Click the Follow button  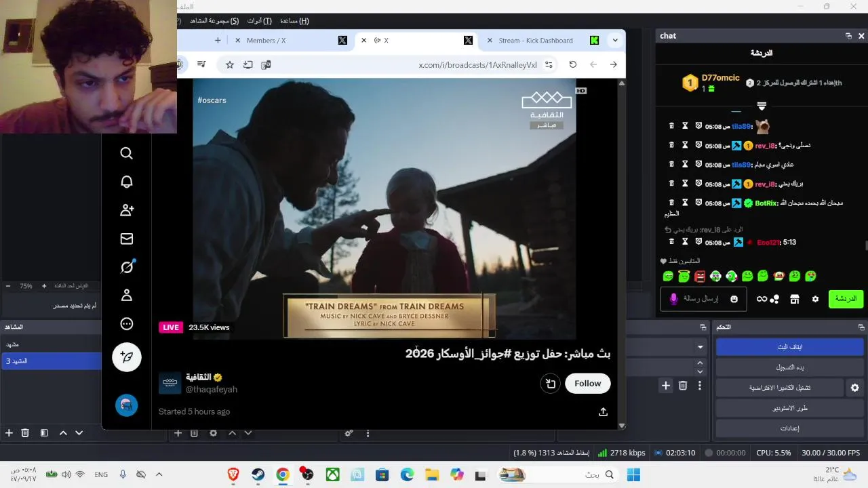point(587,384)
